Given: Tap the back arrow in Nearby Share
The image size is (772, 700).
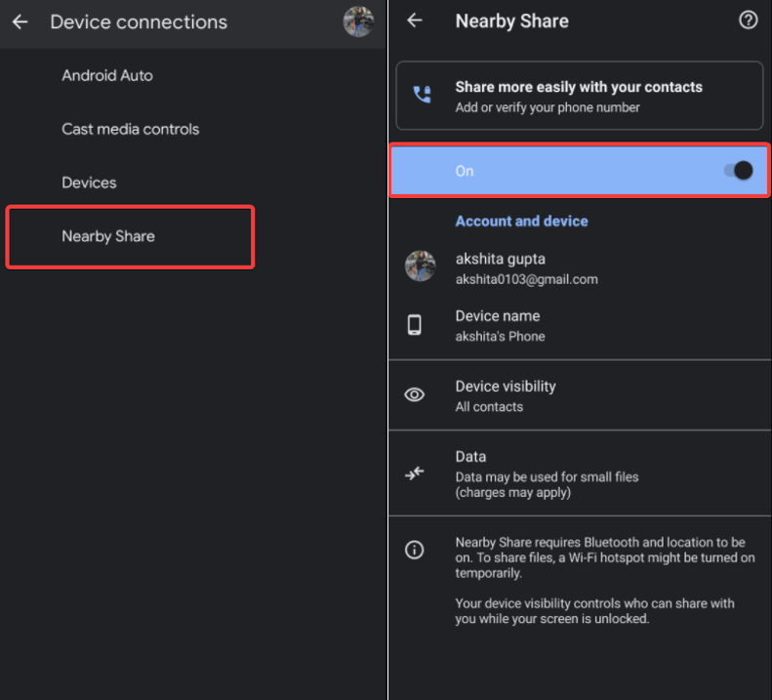Looking at the screenshot, I should click(x=415, y=21).
